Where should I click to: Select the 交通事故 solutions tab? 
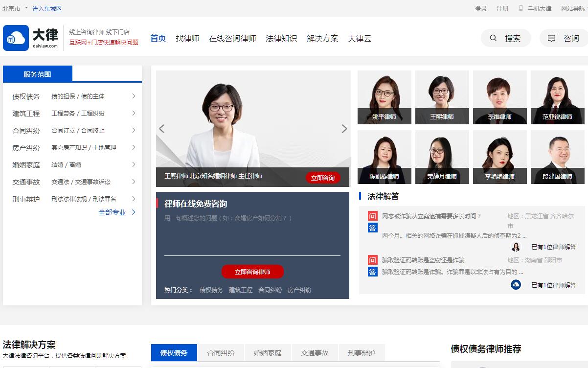pyautogui.click(x=315, y=353)
